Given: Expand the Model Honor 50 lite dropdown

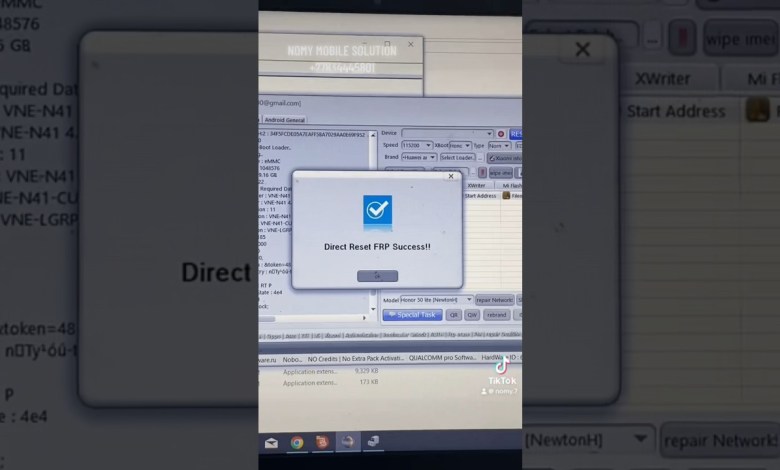Looking at the screenshot, I should (468, 299).
